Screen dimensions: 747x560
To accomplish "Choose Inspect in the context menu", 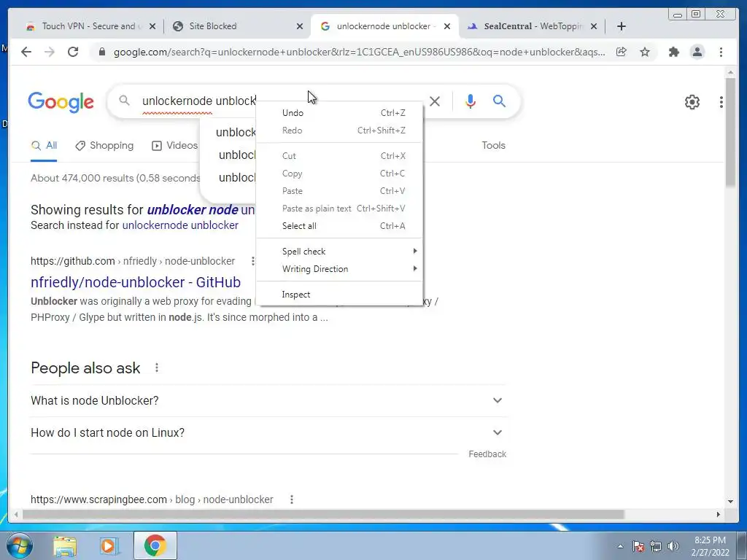I will [x=339, y=295].
